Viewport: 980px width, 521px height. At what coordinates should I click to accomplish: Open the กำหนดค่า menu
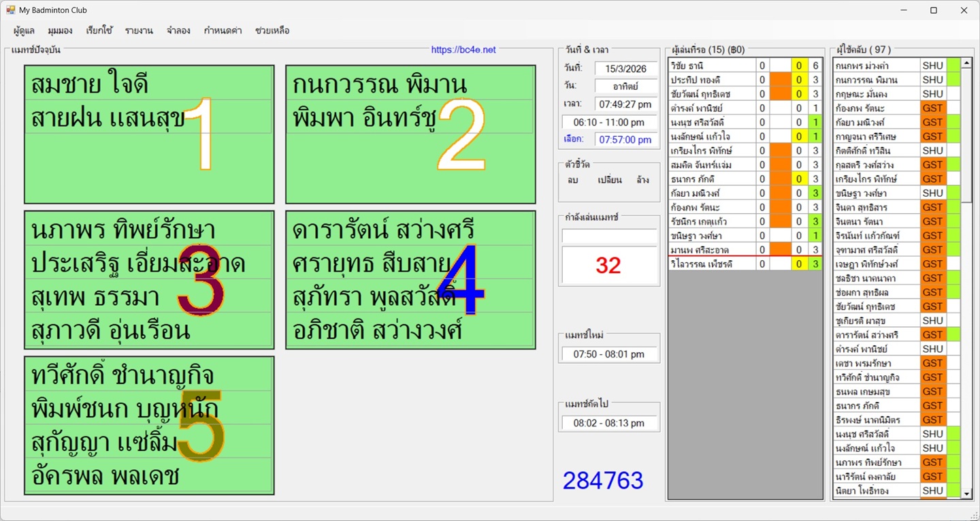(x=224, y=31)
